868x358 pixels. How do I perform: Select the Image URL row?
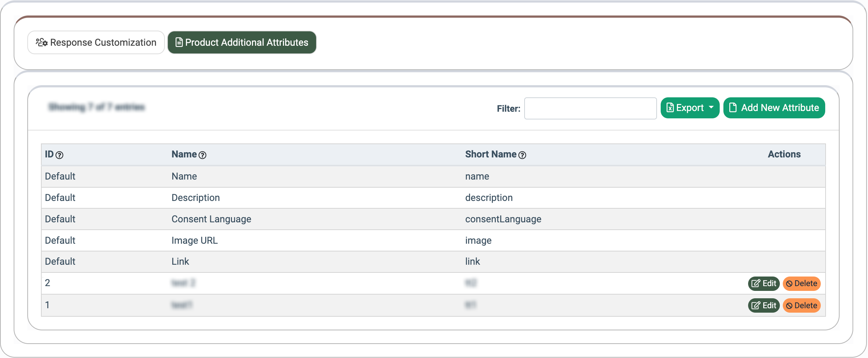coord(194,240)
